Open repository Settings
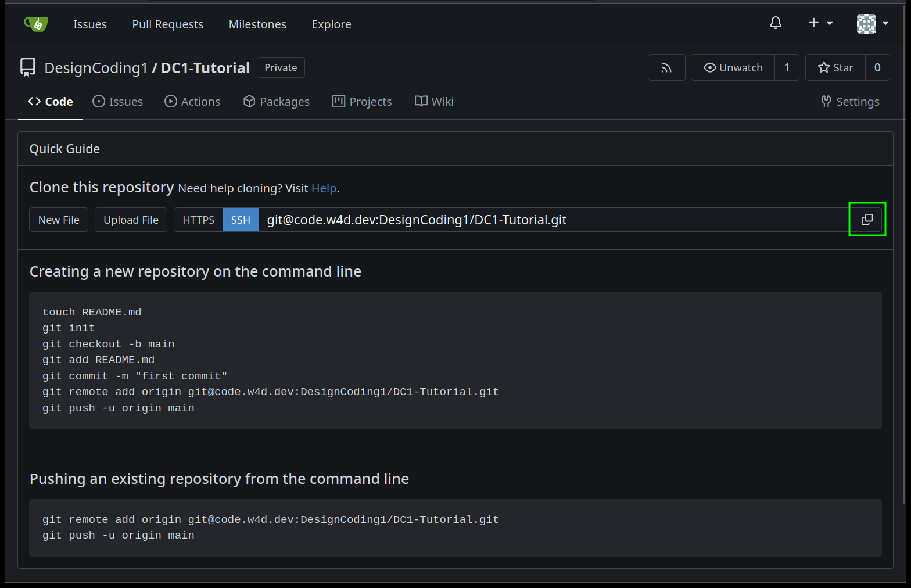This screenshot has height=588, width=911. [x=850, y=102]
